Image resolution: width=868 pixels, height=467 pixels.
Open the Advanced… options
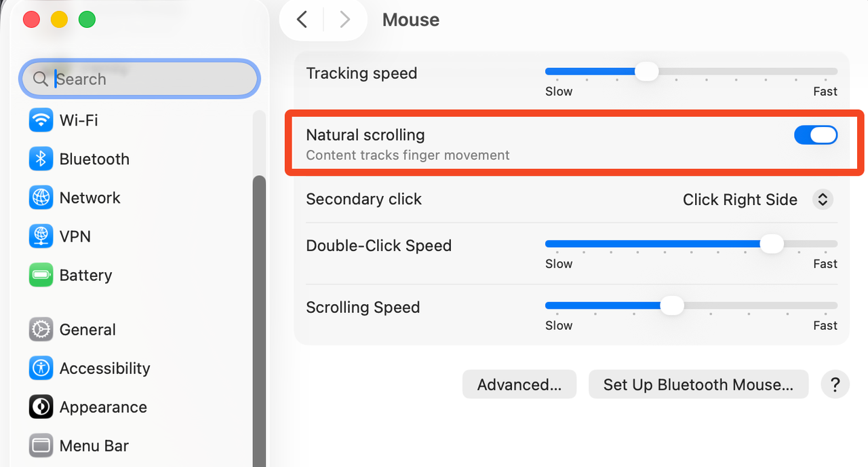coord(519,384)
